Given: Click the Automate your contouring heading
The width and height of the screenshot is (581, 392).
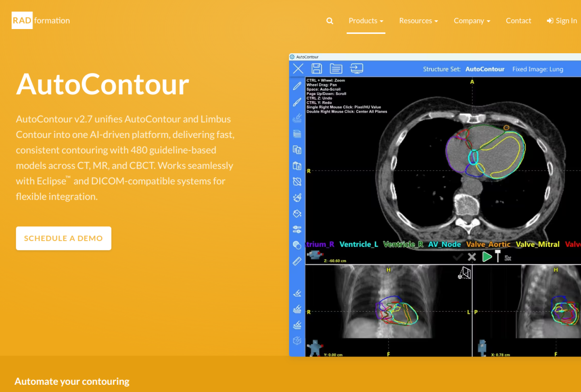Looking at the screenshot, I should pyautogui.click(x=72, y=382).
